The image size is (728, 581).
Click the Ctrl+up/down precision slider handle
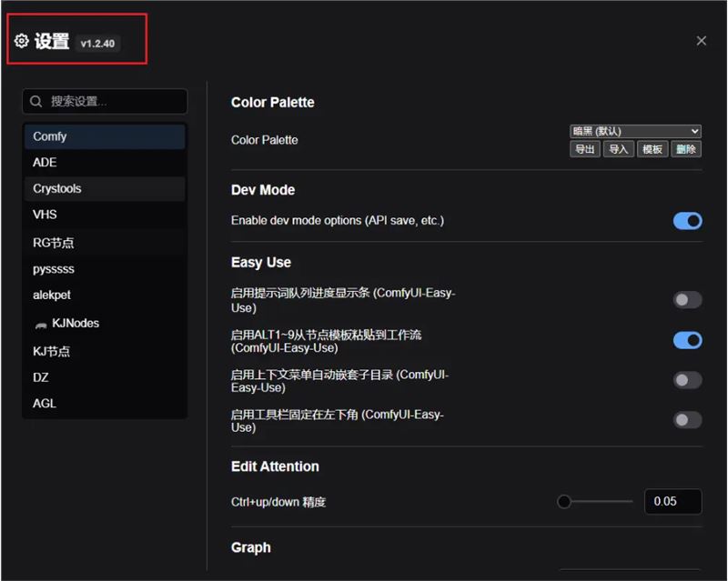coord(564,502)
